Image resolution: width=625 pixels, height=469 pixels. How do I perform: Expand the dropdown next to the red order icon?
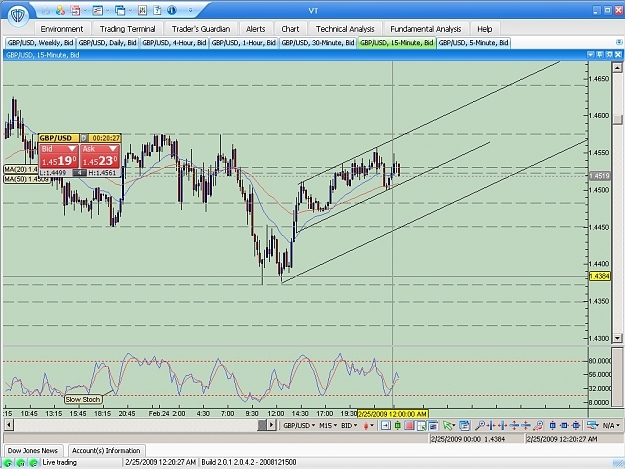[85, 11]
